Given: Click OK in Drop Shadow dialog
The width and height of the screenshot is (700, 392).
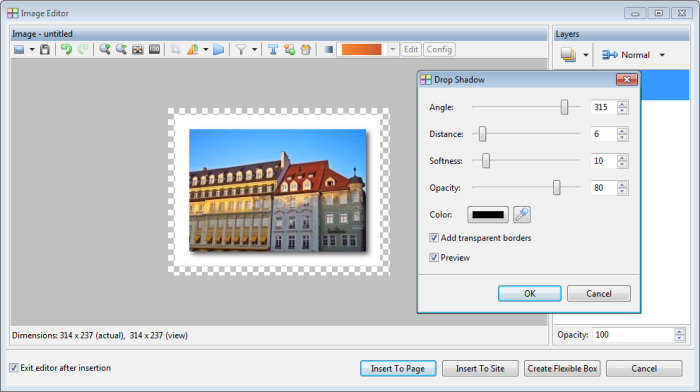Looking at the screenshot, I should pos(529,294).
